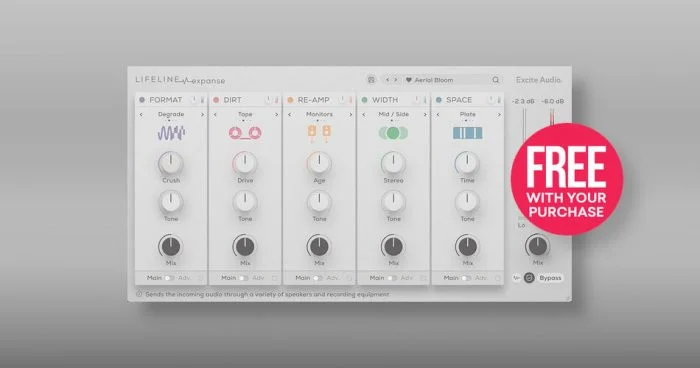
Task: Click the small square icon in FORMAT footer
Action: click(x=200, y=278)
